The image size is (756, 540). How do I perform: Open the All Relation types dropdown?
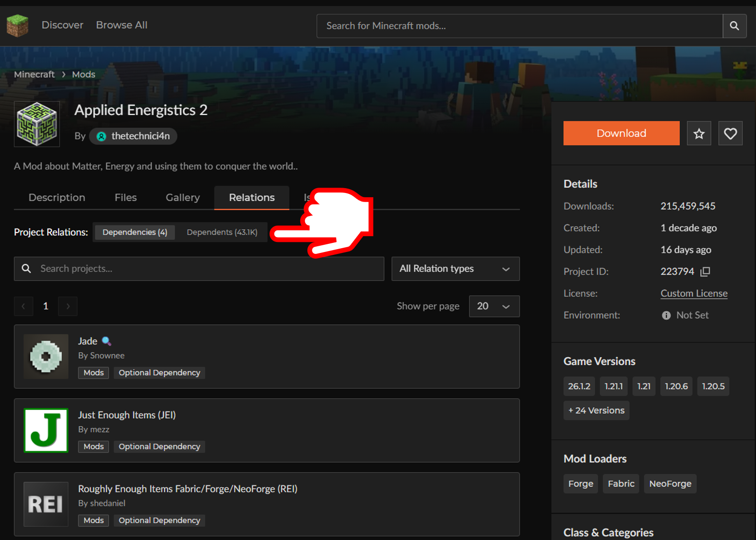pos(456,269)
